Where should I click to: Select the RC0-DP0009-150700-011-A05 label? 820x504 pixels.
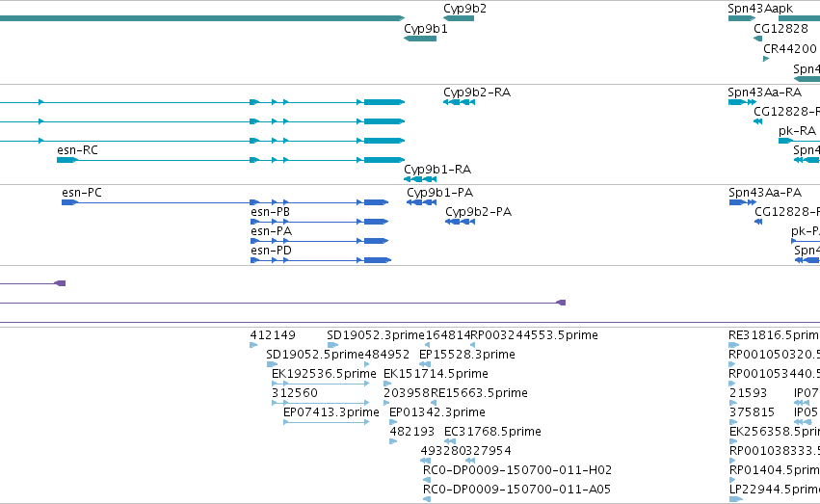click(x=516, y=490)
